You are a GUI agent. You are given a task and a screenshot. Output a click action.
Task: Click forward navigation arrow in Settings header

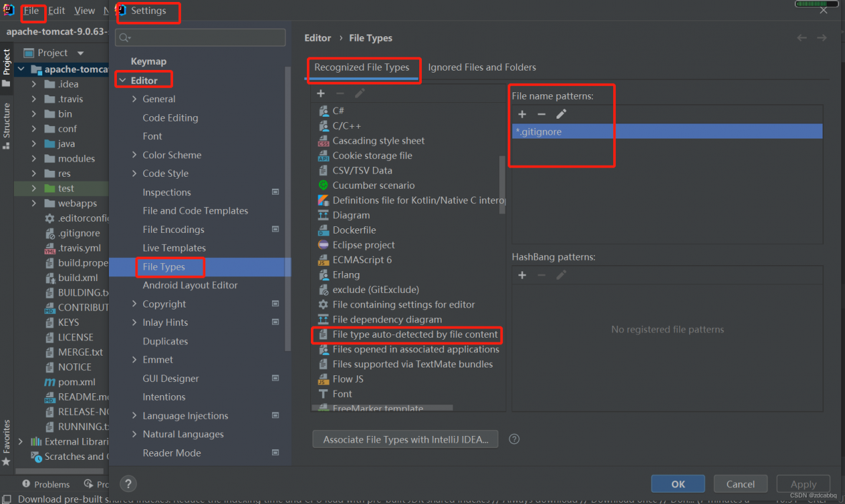(822, 38)
